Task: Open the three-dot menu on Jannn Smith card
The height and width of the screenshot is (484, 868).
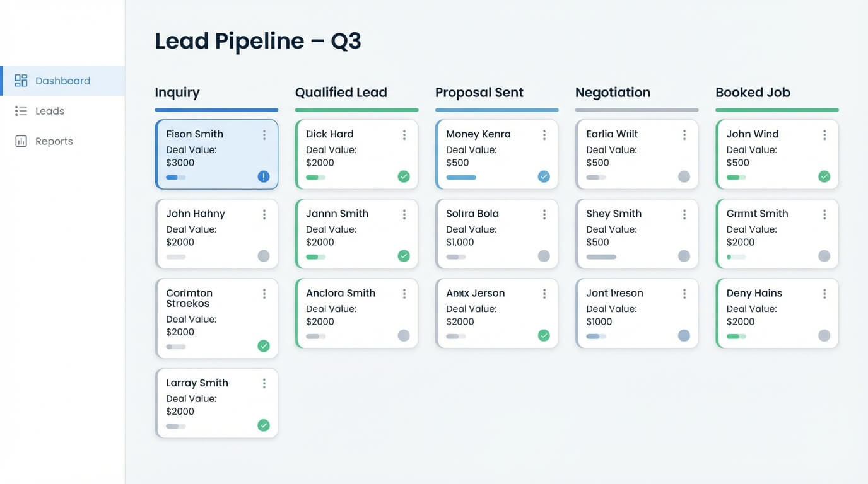Action: pyautogui.click(x=404, y=214)
